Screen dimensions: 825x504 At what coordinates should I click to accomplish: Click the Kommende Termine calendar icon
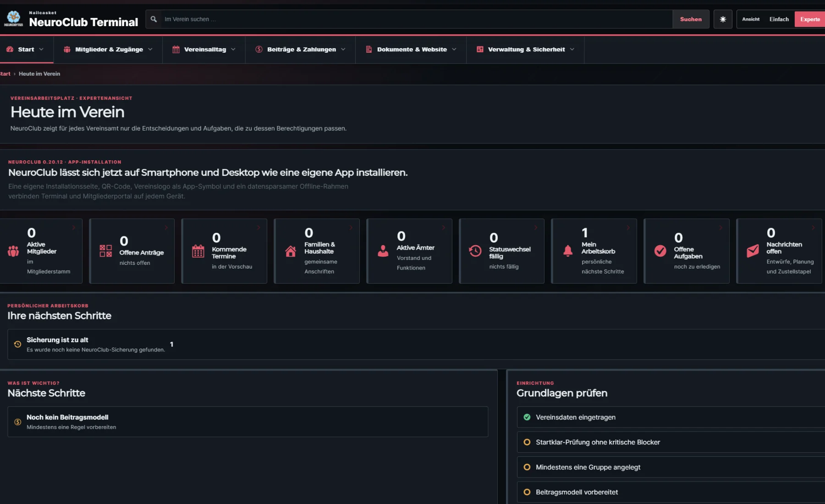tap(198, 251)
